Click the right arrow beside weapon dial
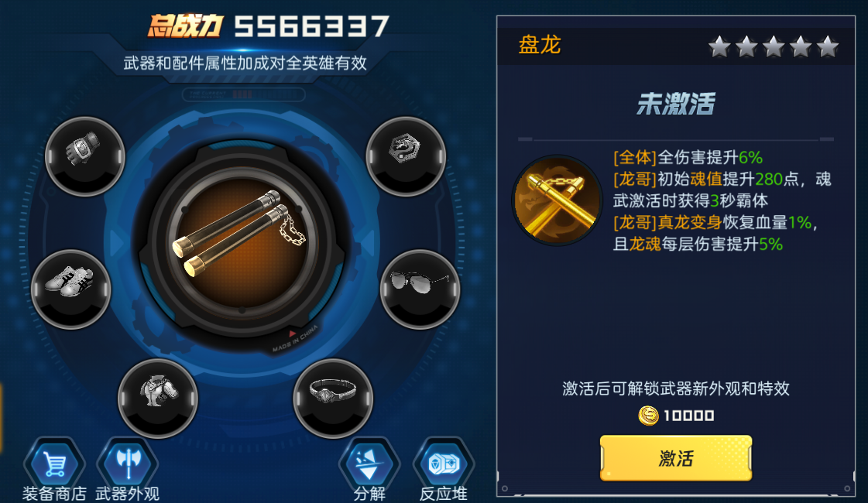 point(367,243)
